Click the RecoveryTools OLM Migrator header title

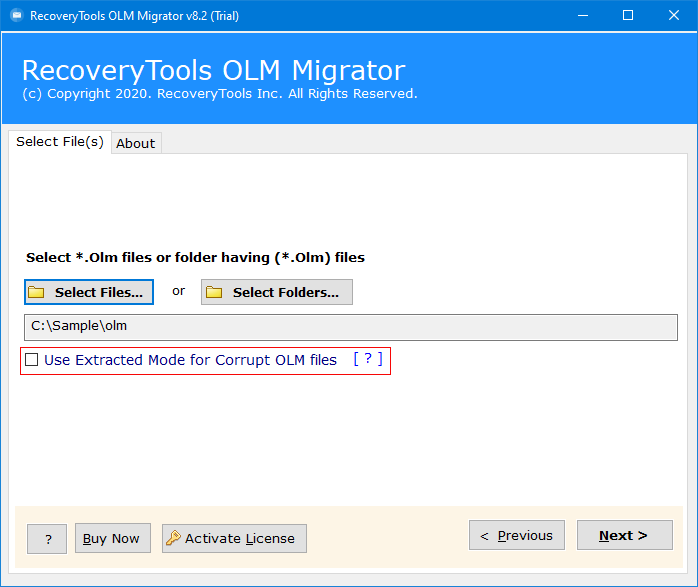tap(213, 70)
